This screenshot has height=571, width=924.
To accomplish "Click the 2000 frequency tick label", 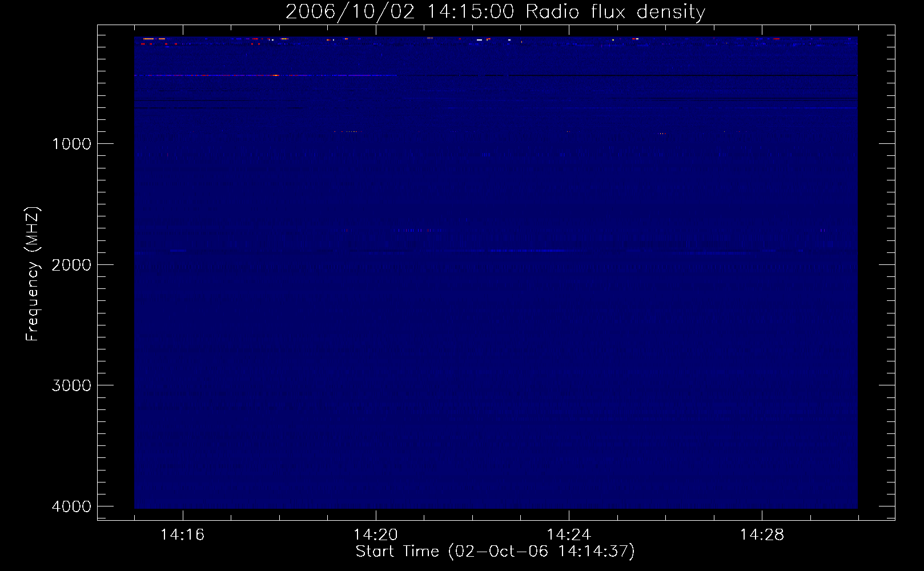I will coord(71,265).
